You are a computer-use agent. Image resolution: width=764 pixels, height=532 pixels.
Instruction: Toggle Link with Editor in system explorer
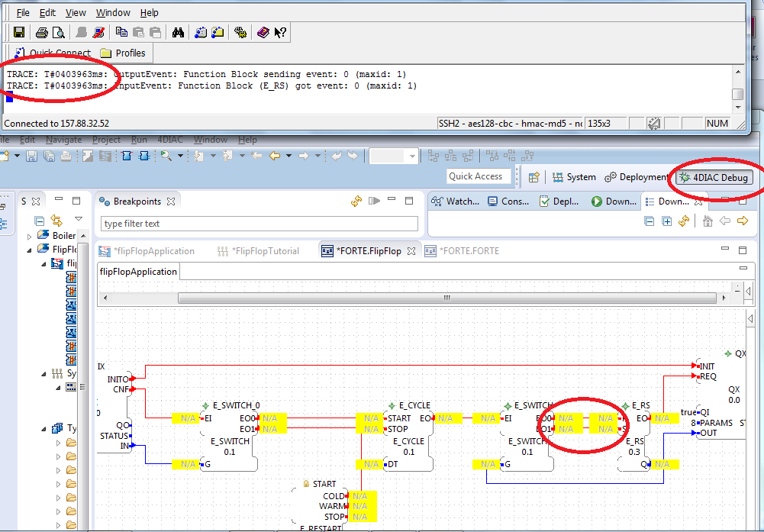(x=56, y=221)
